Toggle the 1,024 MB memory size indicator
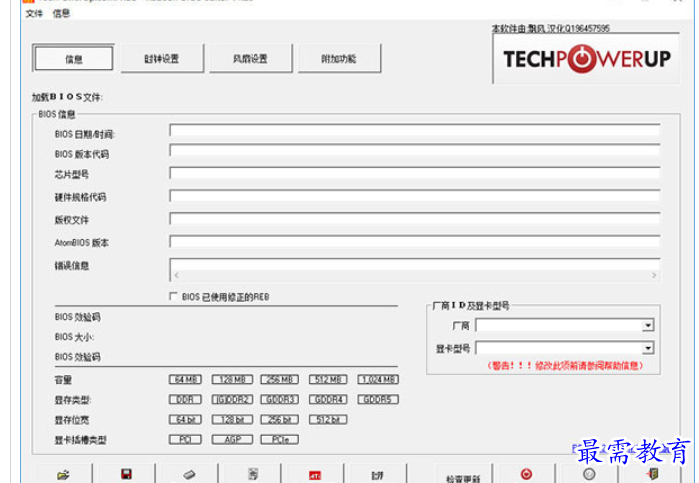Viewport: 699px width, 483px height. tap(378, 380)
